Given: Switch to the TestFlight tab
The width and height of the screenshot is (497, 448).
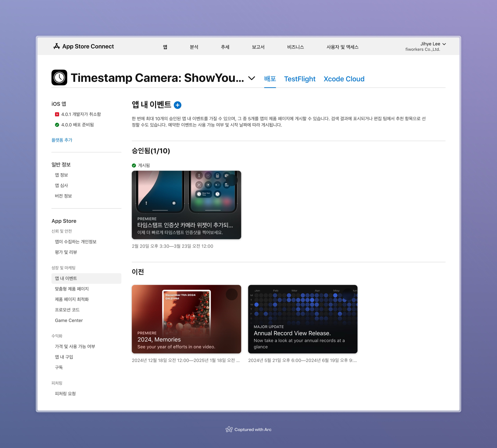Looking at the screenshot, I should (299, 79).
